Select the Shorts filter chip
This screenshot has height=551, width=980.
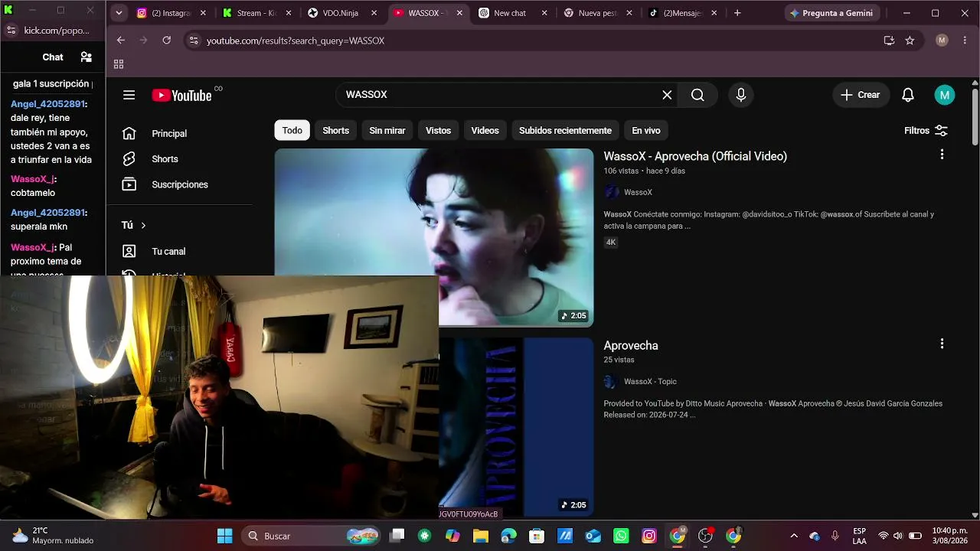click(x=335, y=130)
